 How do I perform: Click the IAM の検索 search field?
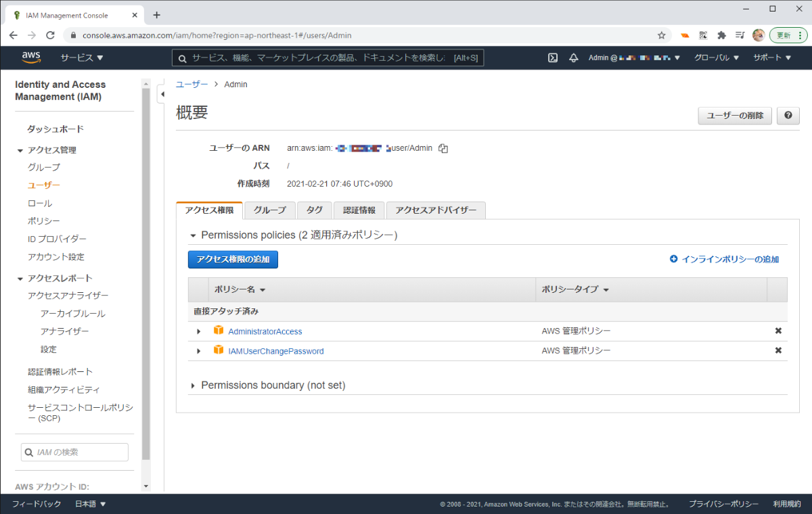(x=74, y=452)
